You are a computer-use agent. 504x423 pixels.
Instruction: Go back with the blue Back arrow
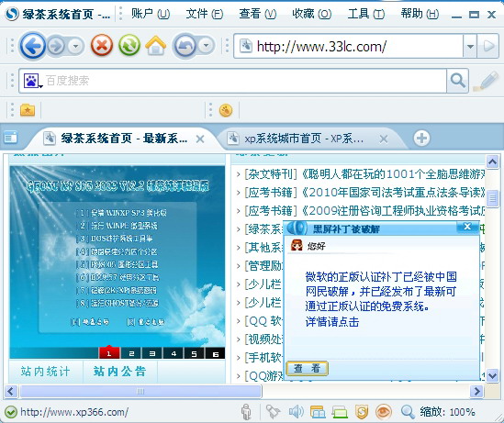33,46
